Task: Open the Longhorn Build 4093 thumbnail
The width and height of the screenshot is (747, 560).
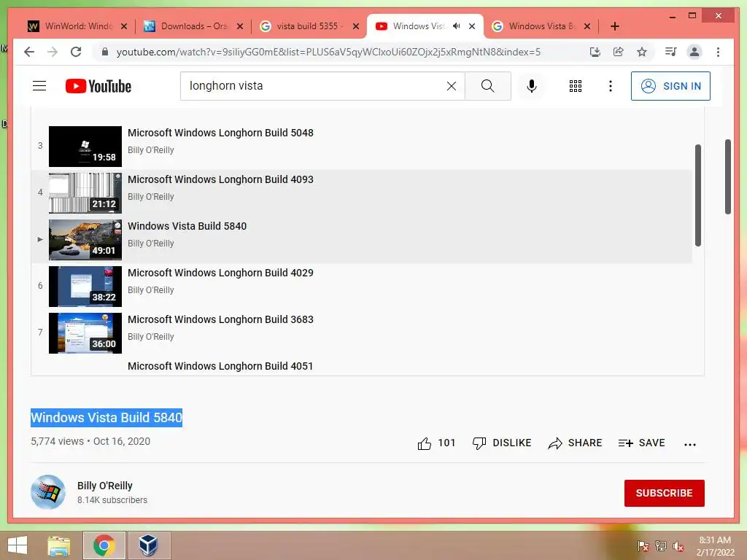Action: 85,192
